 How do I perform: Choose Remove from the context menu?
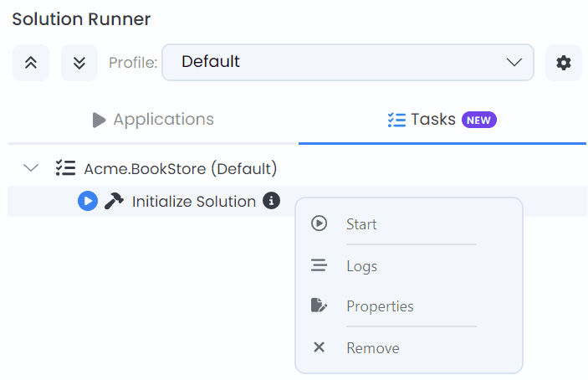[372, 347]
